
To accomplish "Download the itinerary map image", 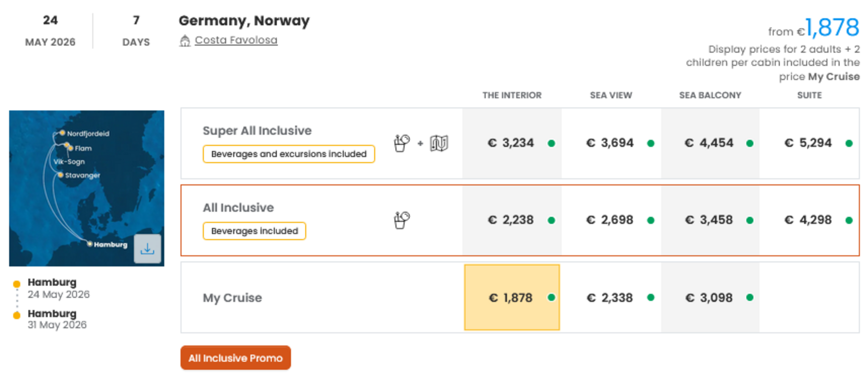I will [147, 249].
